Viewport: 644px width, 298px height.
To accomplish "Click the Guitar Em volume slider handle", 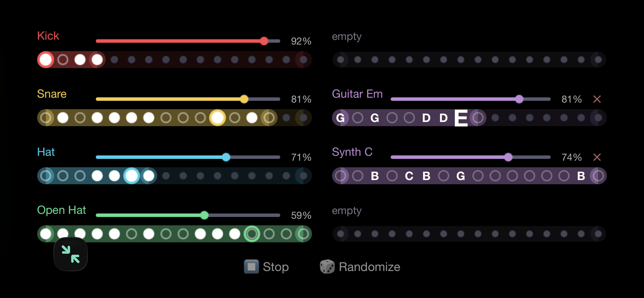I will coord(519,99).
